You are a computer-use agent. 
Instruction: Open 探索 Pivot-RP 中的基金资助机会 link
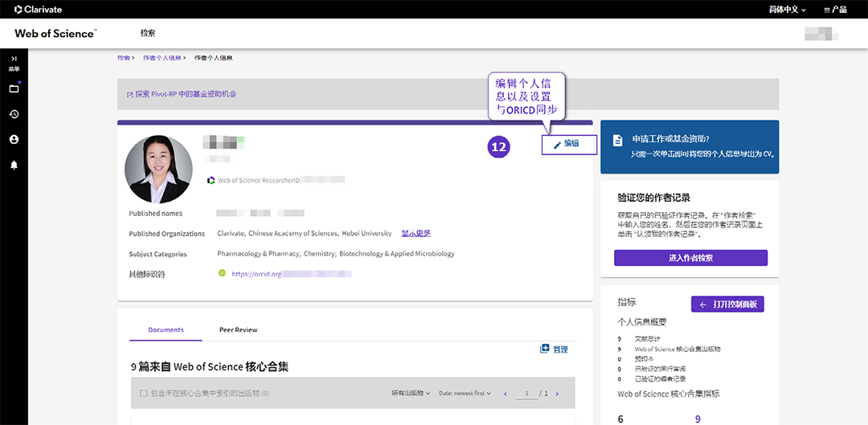coord(182,94)
